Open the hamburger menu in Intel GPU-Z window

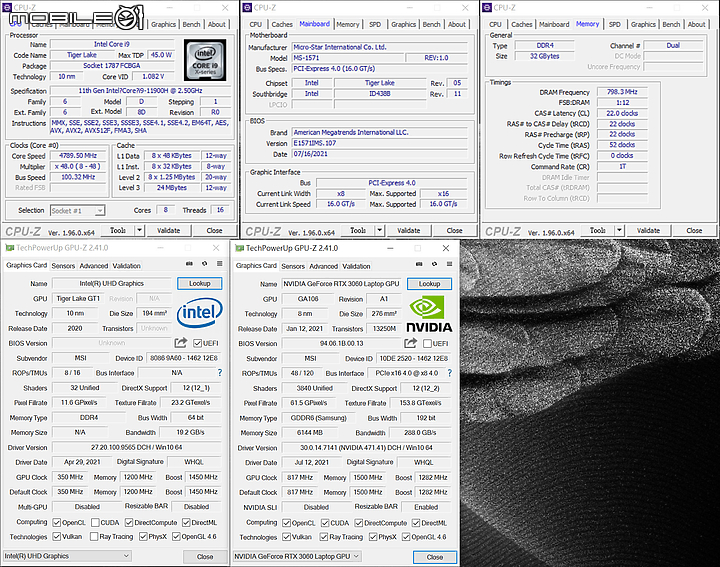point(219,264)
